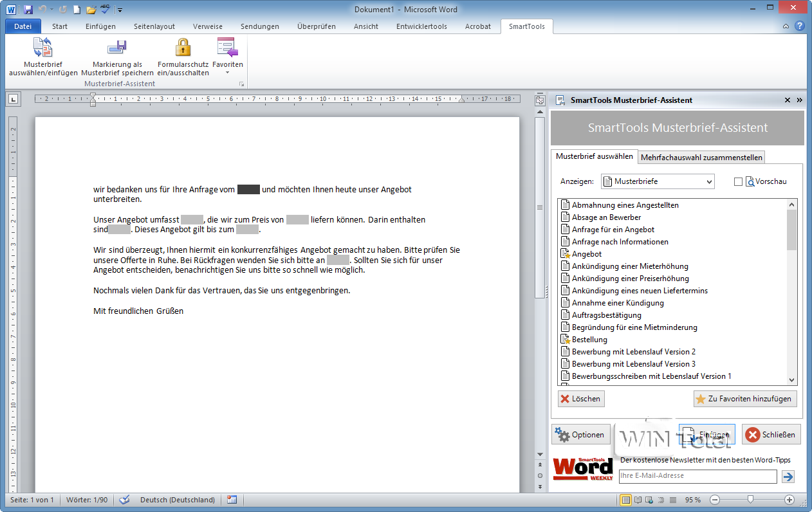Click the Undo icon in quick access toolbar
This screenshot has width=812, height=512.
pos(43,10)
